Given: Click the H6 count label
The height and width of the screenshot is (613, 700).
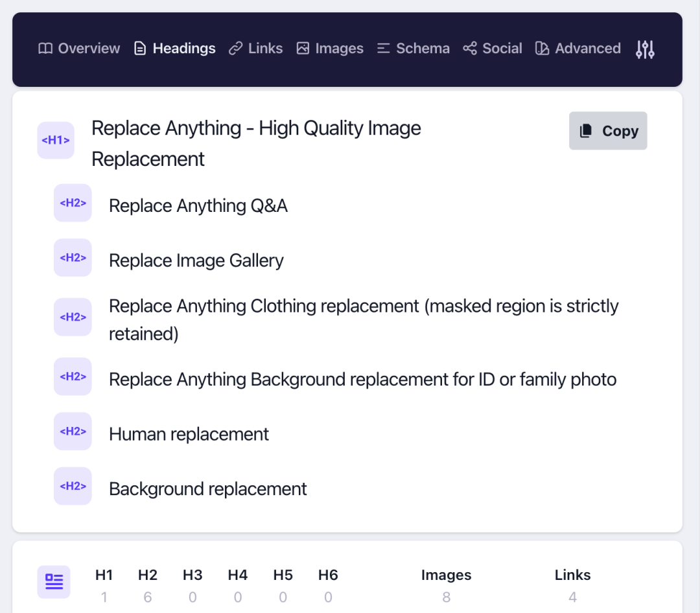Looking at the screenshot, I should coord(328,575).
